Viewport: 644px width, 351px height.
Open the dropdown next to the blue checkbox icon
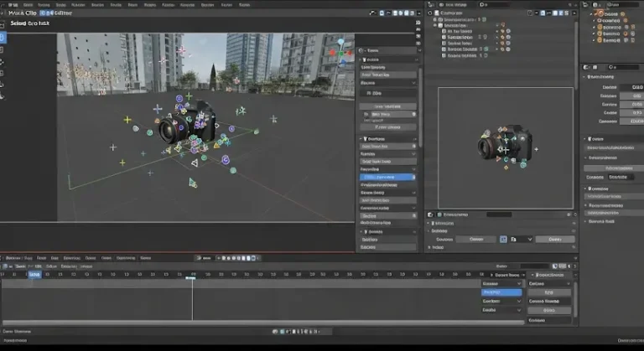pos(521,240)
